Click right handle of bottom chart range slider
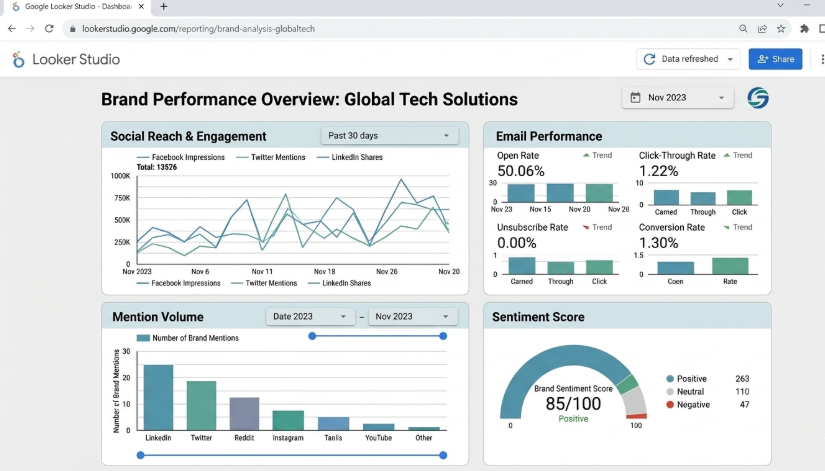Image resolution: width=825 pixels, height=471 pixels. [x=443, y=455]
